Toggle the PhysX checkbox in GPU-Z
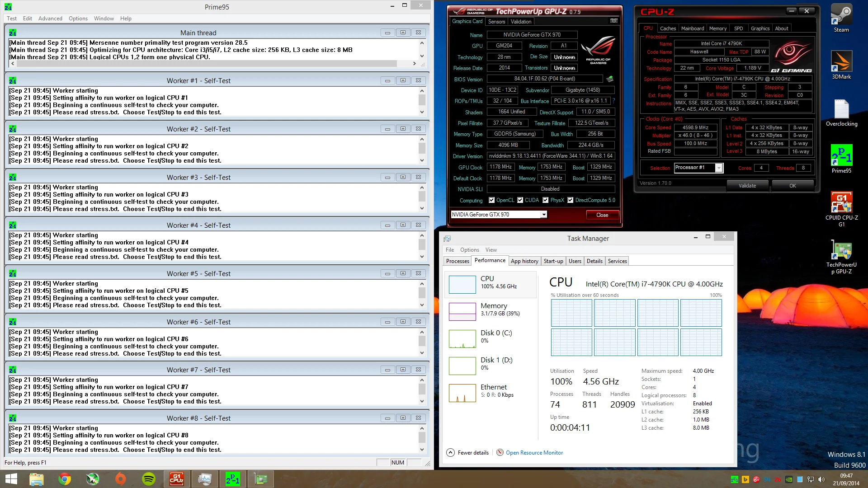The image size is (868, 488). 546,200
